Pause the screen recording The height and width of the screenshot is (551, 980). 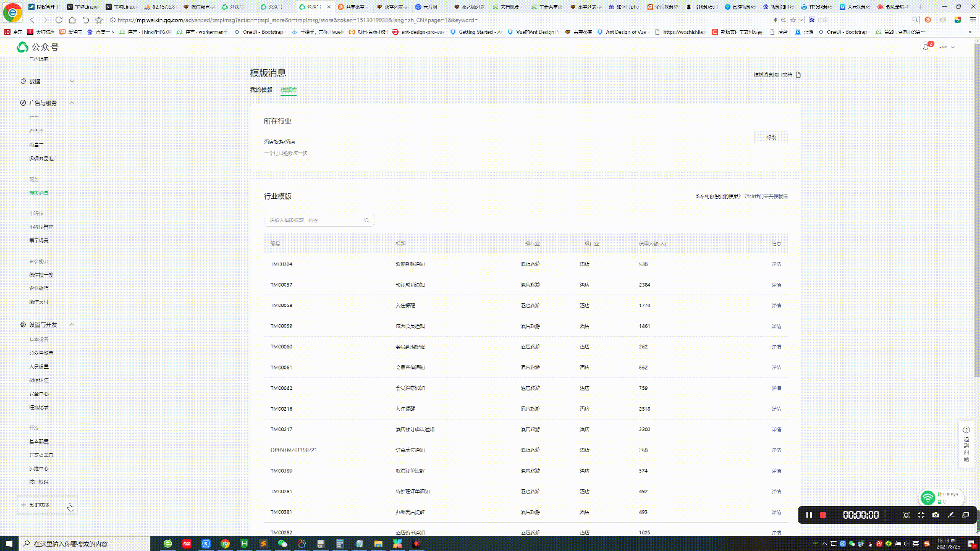(x=809, y=515)
